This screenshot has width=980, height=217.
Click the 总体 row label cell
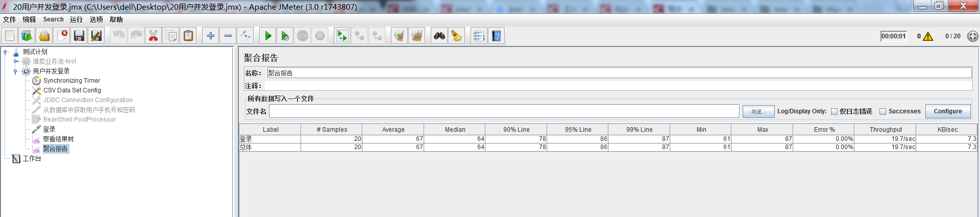point(270,147)
